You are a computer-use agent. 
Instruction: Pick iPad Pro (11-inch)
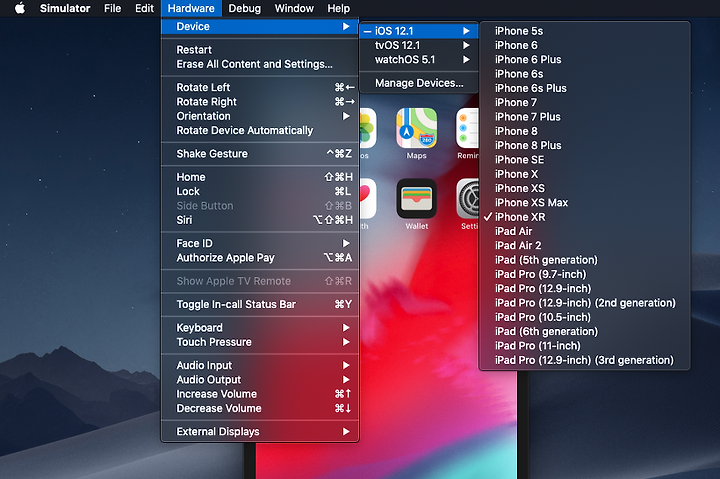click(585, 346)
